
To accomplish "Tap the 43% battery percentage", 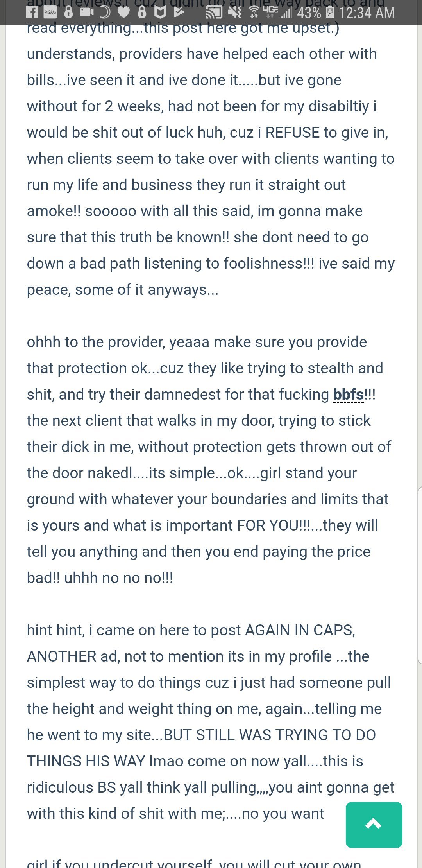I will (309, 13).
